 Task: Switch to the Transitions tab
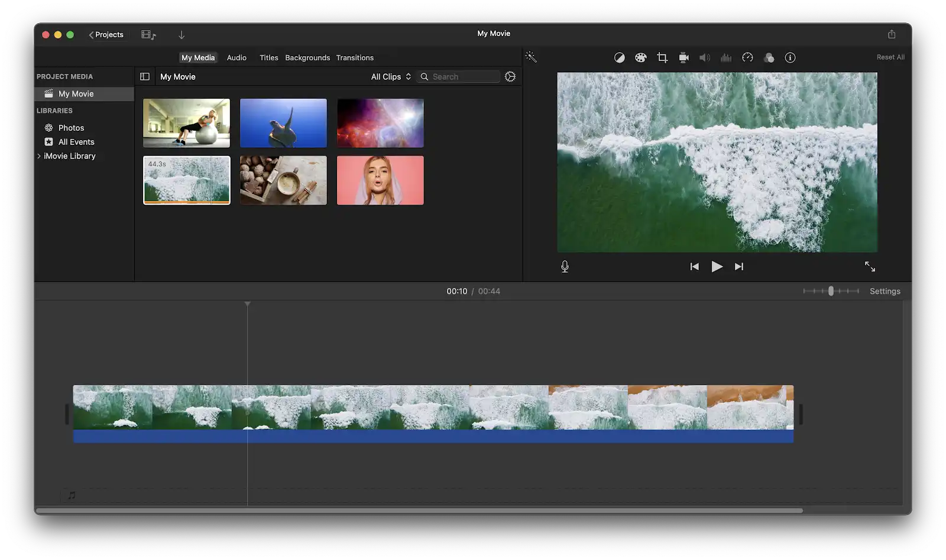pos(355,57)
